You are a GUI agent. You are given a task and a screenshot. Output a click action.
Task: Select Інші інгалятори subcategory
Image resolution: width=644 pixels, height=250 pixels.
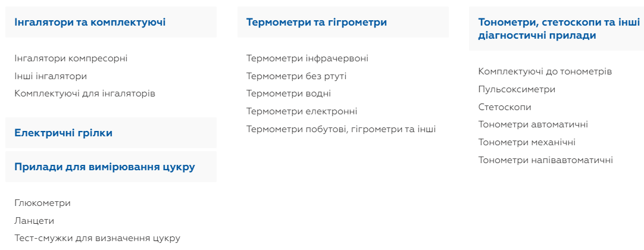pos(51,76)
